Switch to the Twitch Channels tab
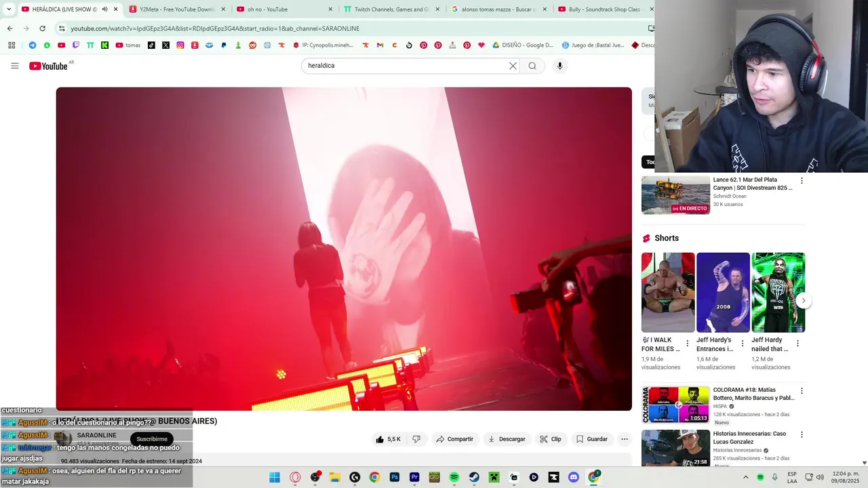The image size is (868, 488). (392, 9)
